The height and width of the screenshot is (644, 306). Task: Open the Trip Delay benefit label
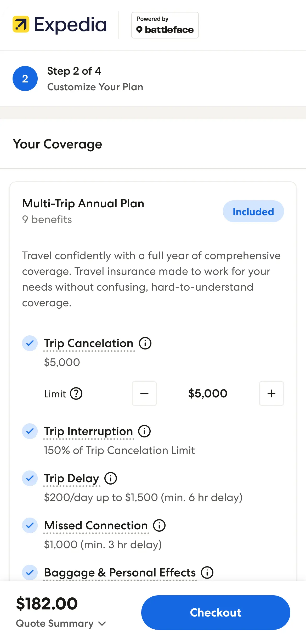[71, 479]
